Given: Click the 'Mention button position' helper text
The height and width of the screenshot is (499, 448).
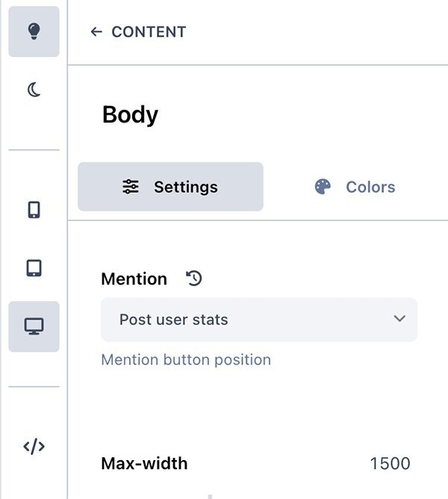Looking at the screenshot, I should [x=186, y=360].
